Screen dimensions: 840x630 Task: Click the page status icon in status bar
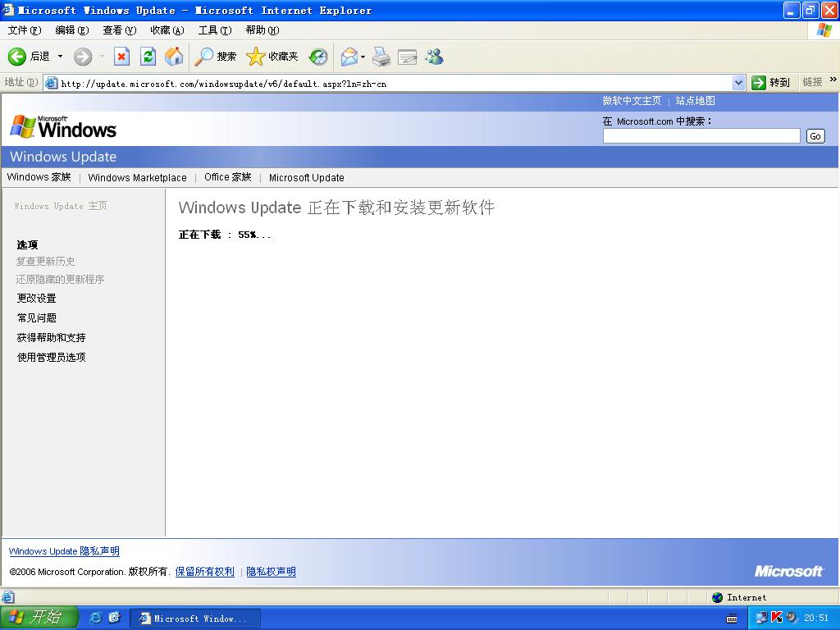pyautogui.click(x=8, y=597)
